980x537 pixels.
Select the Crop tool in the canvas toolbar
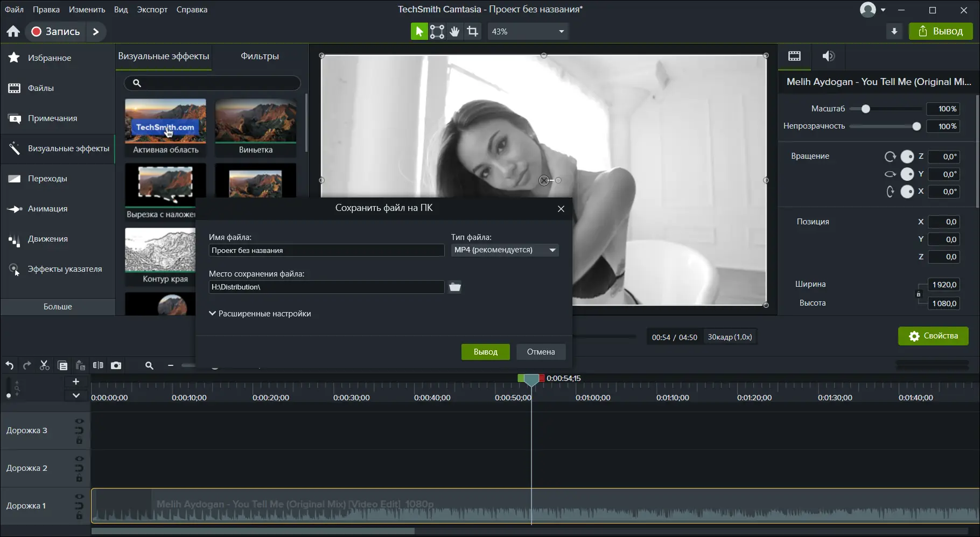[472, 32]
